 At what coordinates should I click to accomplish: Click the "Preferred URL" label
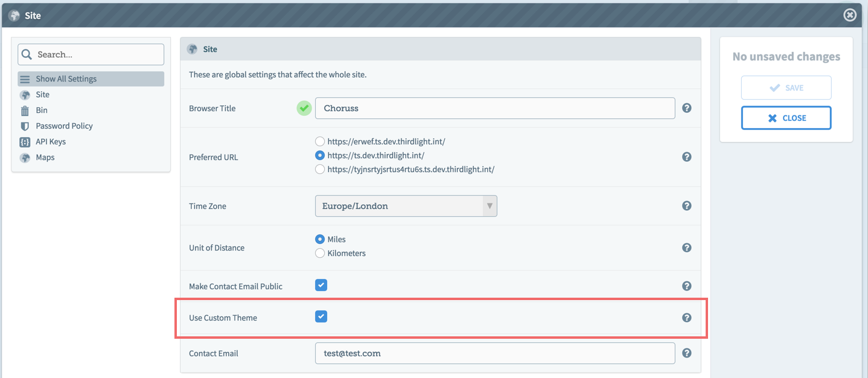click(214, 157)
